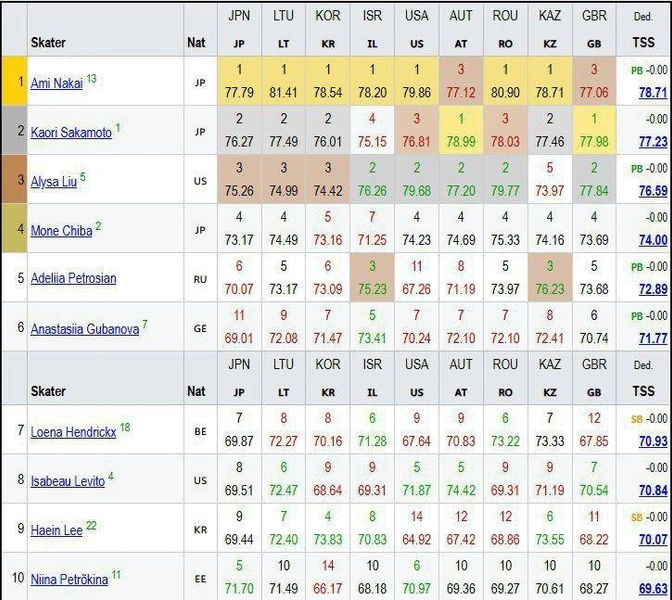Image resolution: width=672 pixels, height=600 pixels.
Task: Open Adeliia Petrosian's profile link
Action: pos(73,279)
